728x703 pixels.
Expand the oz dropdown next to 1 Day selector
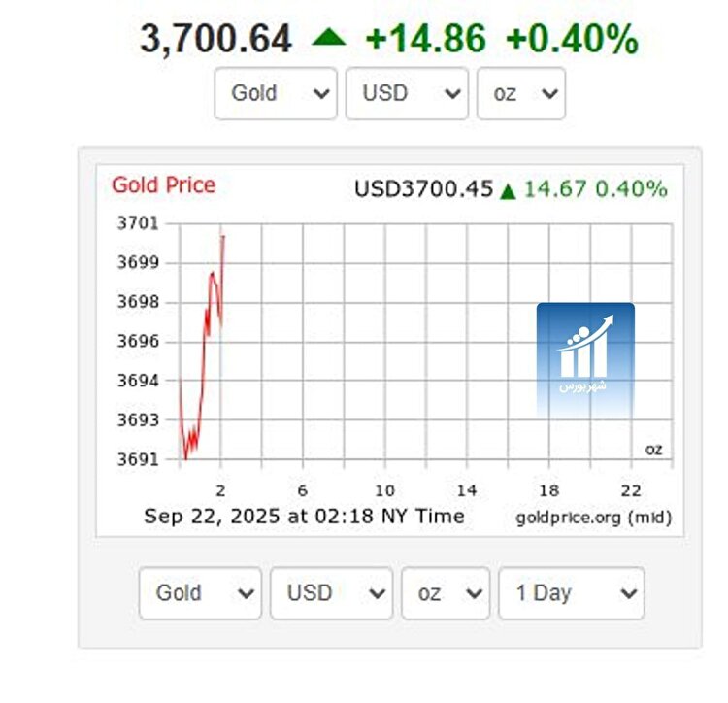[x=446, y=593]
